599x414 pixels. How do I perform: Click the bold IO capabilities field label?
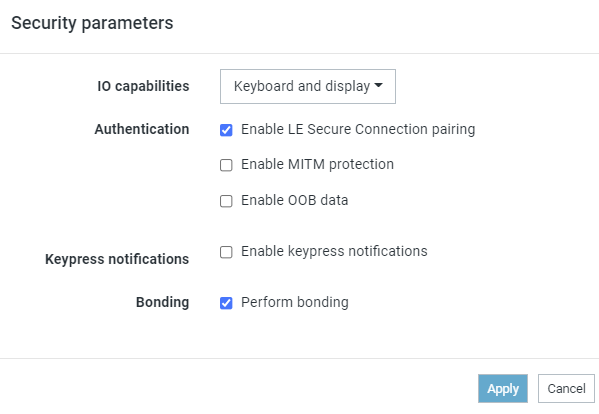coord(143,86)
